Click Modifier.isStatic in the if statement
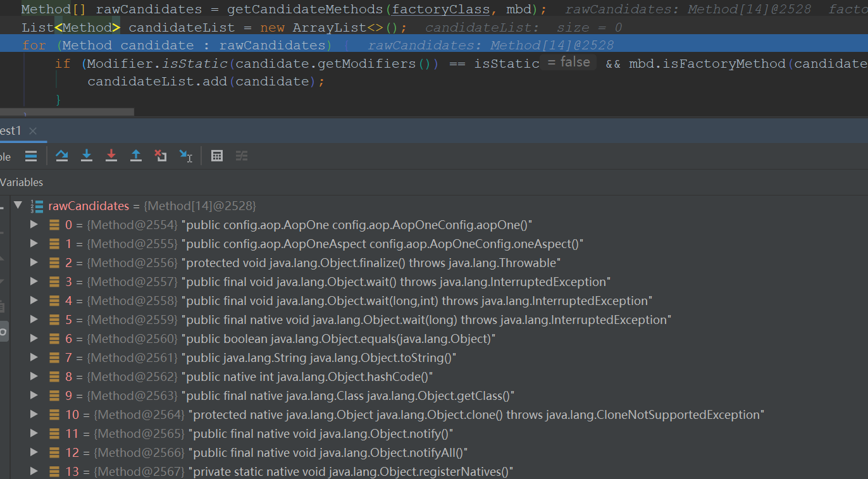This screenshot has width=868, height=479. [x=158, y=63]
